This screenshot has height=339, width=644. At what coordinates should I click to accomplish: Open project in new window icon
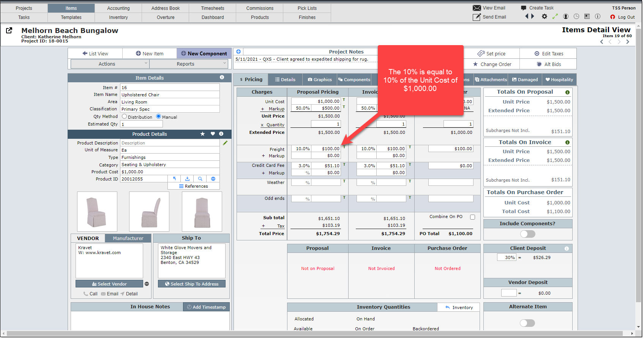9,30
